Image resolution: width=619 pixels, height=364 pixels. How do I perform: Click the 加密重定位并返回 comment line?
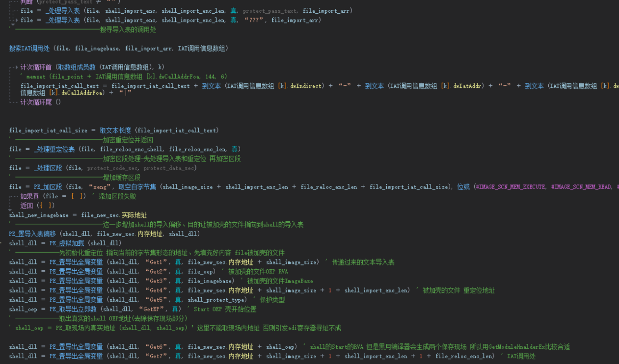128,140
